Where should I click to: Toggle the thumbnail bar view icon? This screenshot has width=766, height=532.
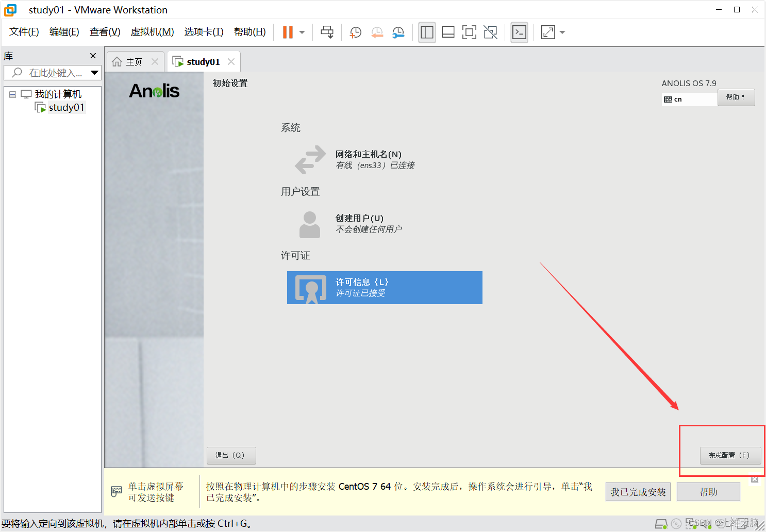(x=448, y=32)
